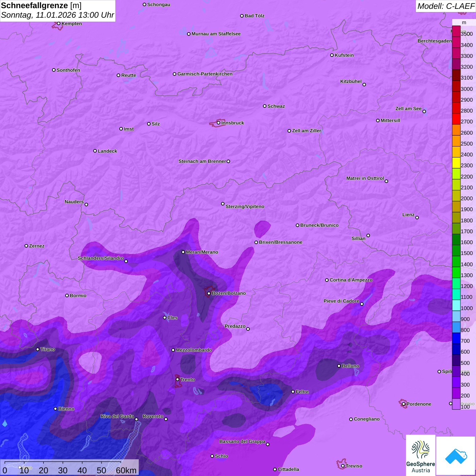This screenshot has height=476, width=476.
Task: Click the Innsbruck city marker
Action: point(219,123)
